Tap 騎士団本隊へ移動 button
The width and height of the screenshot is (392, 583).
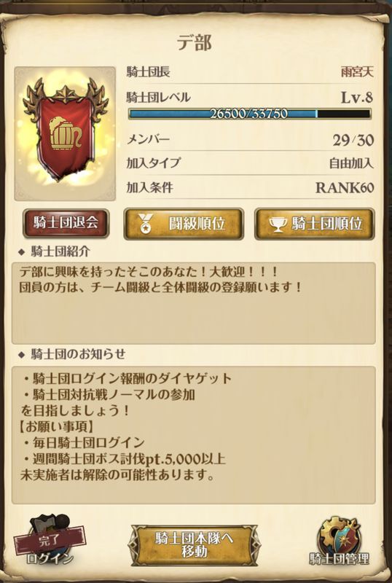[x=194, y=545]
